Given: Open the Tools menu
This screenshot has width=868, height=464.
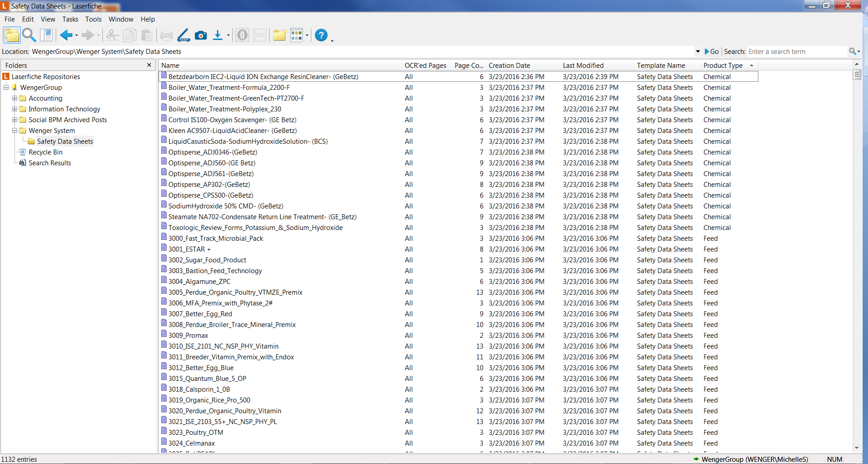Looking at the screenshot, I should click(93, 19).
